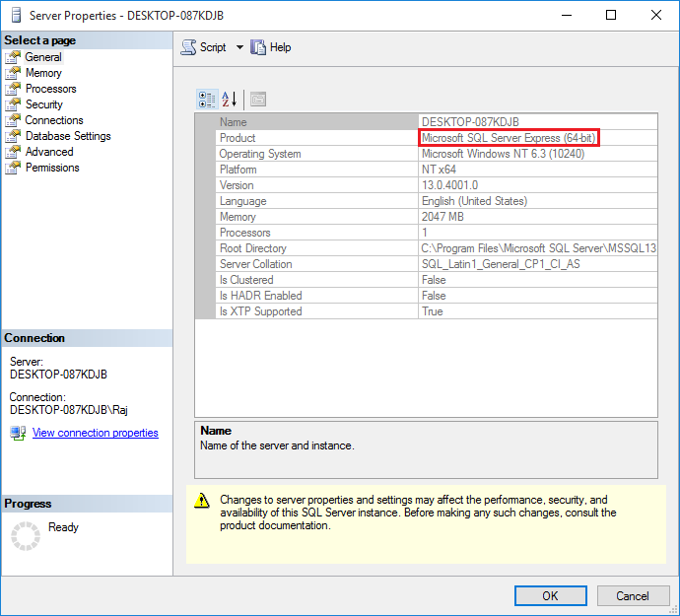Click the icon beside Connections page
Screen dimensions: 680x616
pos(13,120)
